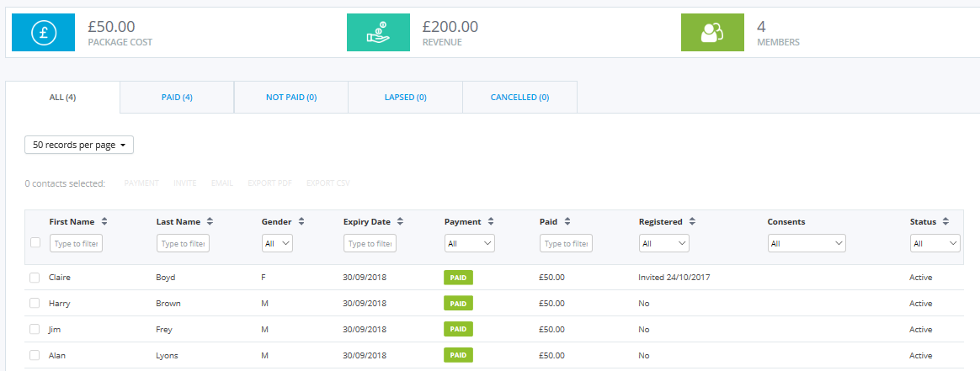The height and width of the screenshot is (371, 980).
Task: Click the PAID badge for Harry Brown
Action: tap(458, 304)
